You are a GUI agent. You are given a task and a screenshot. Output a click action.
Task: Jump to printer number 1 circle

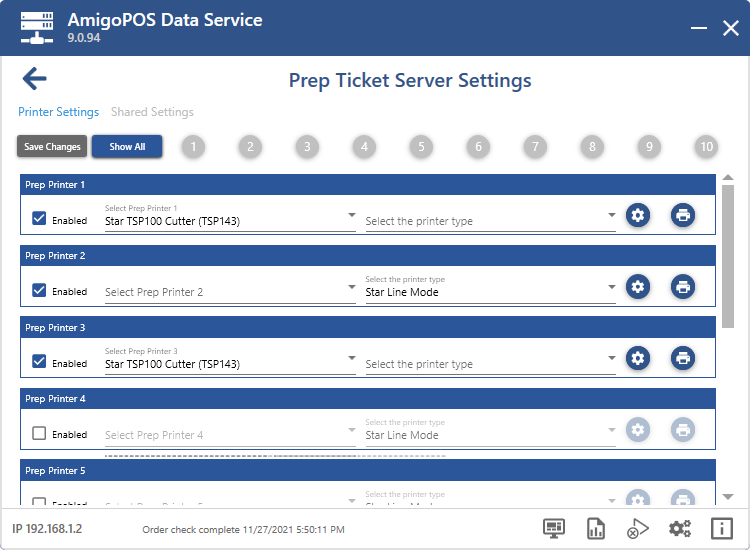(193, 146)
